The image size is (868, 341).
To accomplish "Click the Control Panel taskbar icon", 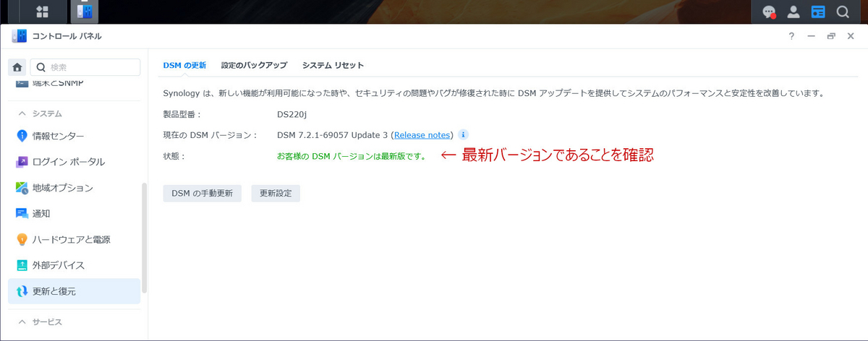I will (x=85, y=12).
